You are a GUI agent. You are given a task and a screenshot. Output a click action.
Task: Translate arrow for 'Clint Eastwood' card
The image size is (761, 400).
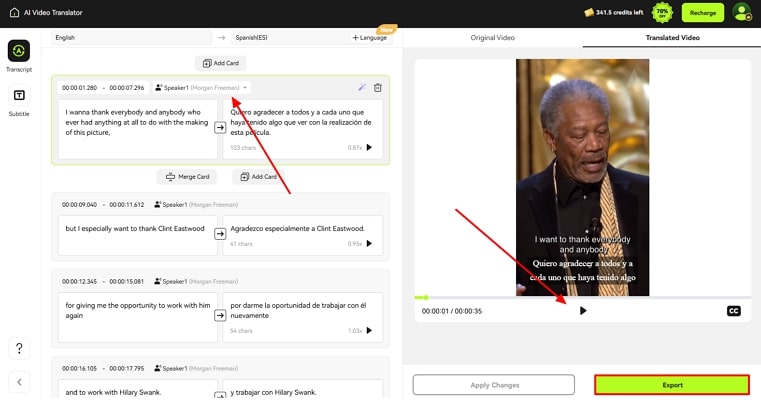(x=220, y=233)
